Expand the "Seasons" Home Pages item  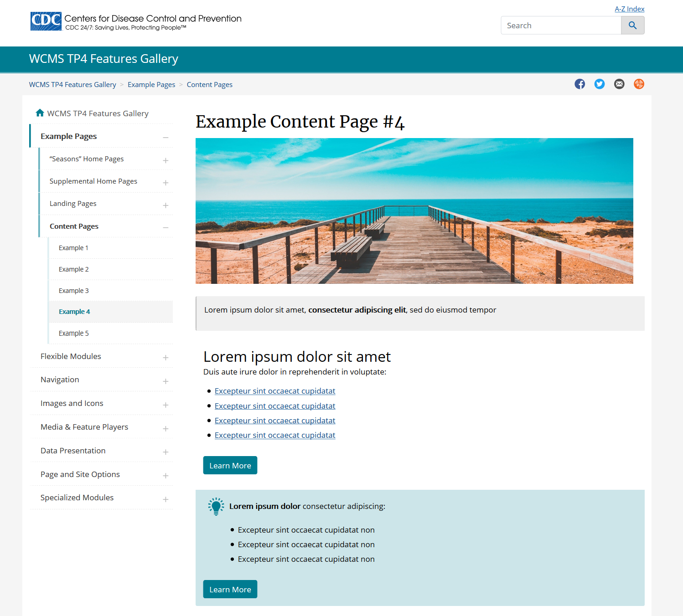[166, 160]
